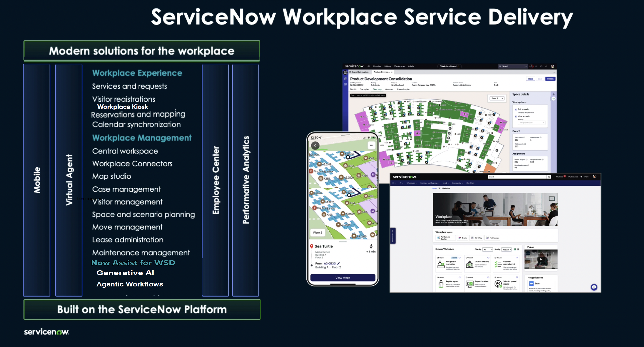Screen dimensions: 644x347
Task: Expand the Purchase and Expense menu
Action: coord(430,183)
